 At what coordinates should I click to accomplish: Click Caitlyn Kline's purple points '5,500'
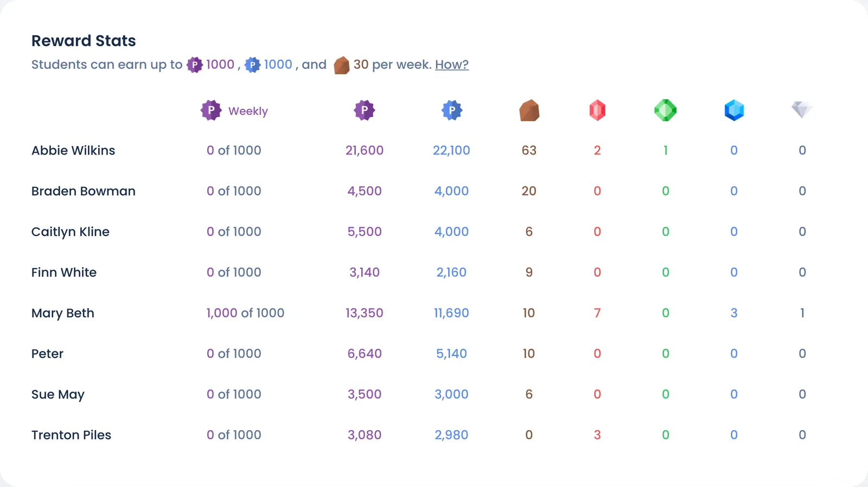(x=365, y=232)
